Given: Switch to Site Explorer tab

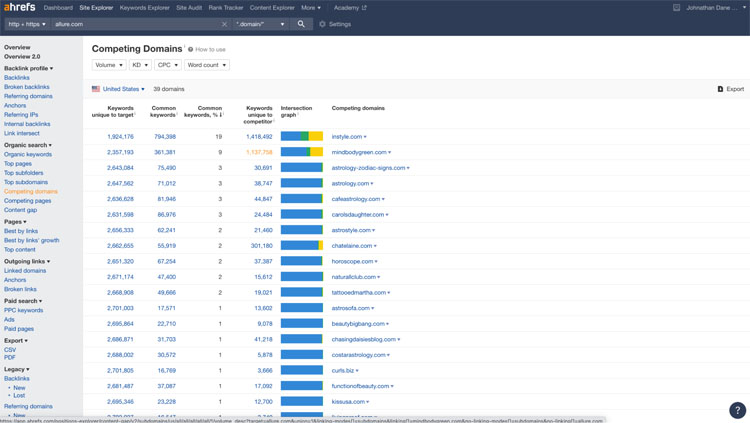Looking at the screenshot, I should tap(96, 8).
